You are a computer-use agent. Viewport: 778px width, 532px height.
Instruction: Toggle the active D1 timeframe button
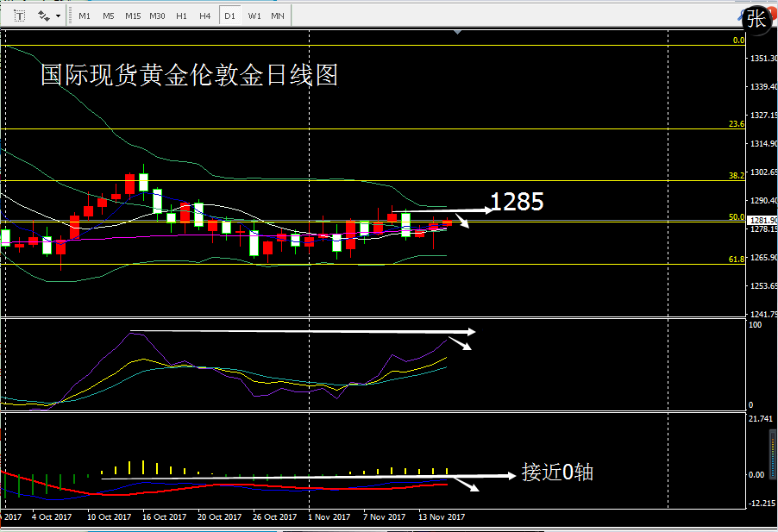point(229,16)
